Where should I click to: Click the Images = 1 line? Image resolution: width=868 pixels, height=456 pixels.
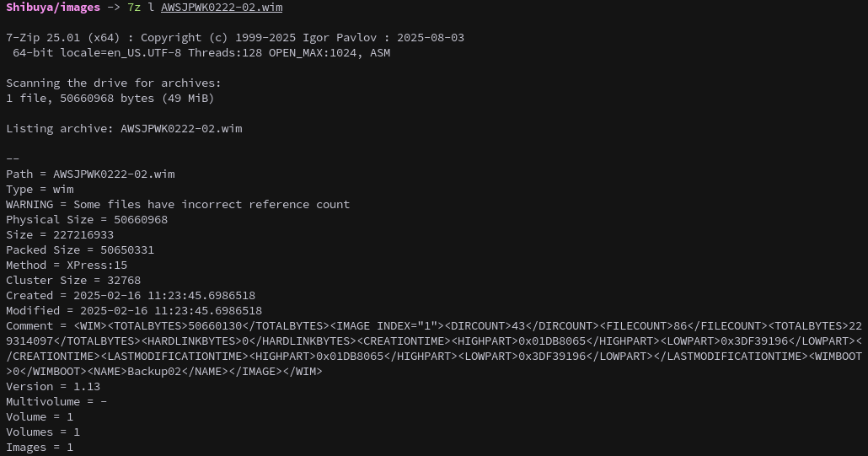40,447
